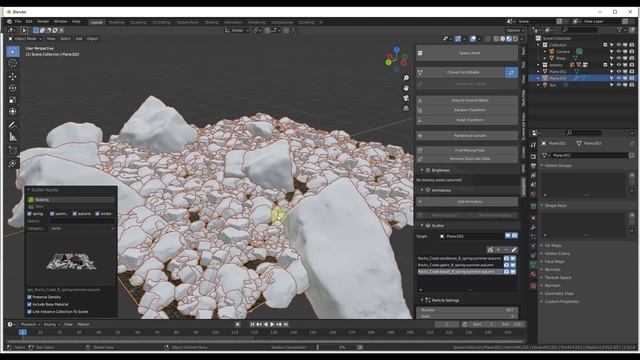The width and height of the screenshot is (640, 360).
Task: Select the Move tool
Action: click(x=13, y=76)
